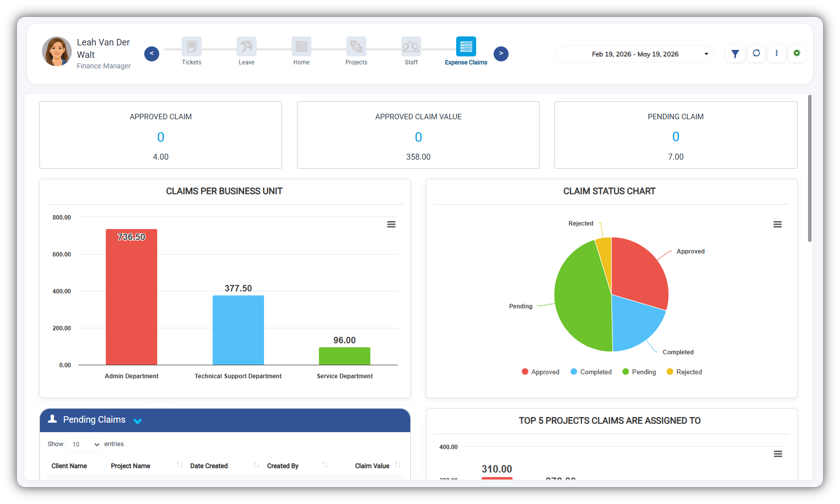This screenshot has width=840, height=504.
Task: Click the Technical Support Department axis label
Action: click(x=238, y=376)
